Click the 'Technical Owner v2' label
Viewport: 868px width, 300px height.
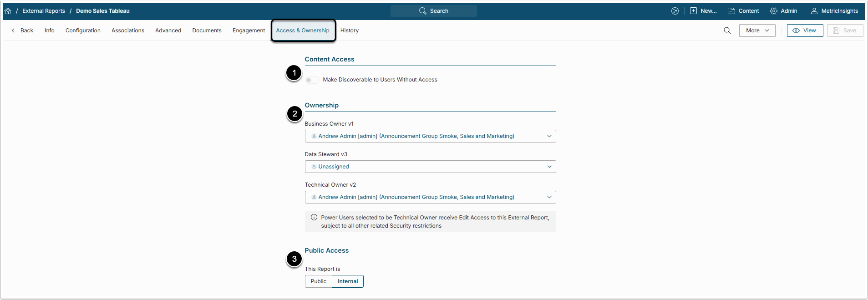(330, 185)
